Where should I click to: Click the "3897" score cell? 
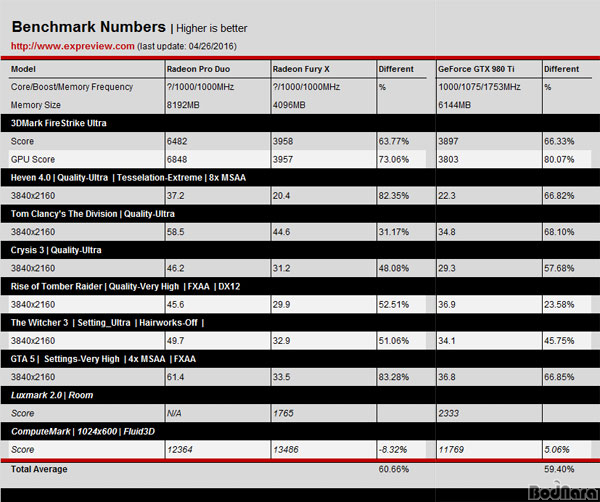[x=448, y=141]
